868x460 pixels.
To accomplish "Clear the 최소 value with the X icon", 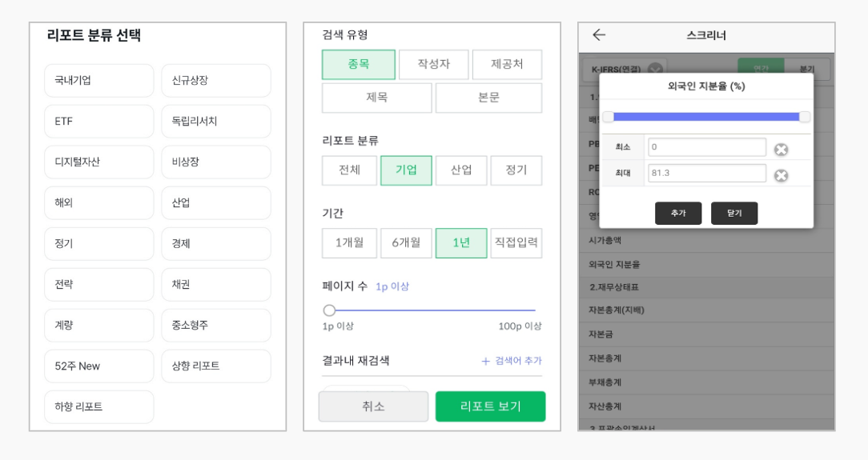I will tap(781, 149).
